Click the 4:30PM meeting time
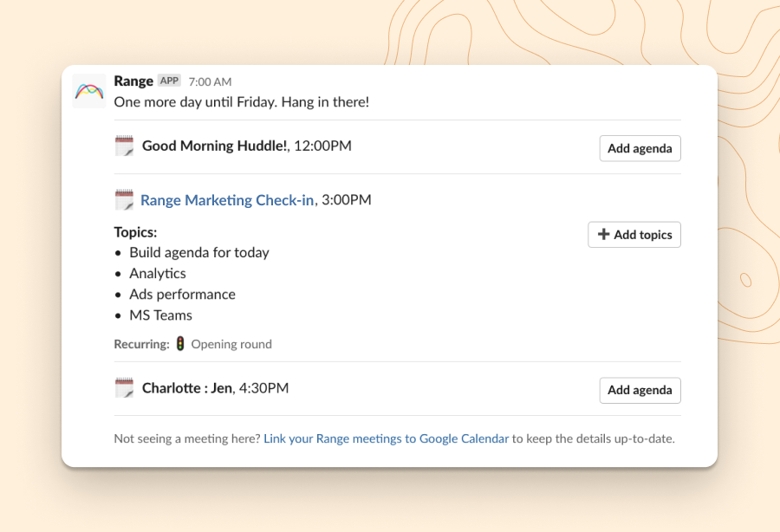The width and height of the screenshot is (780, 532). click(x=263, y=388)
